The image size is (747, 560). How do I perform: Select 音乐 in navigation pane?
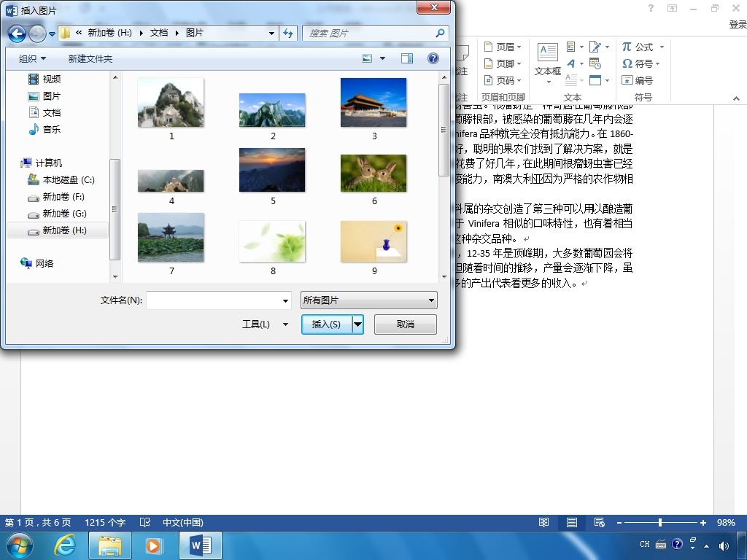[x=44, y=129]
